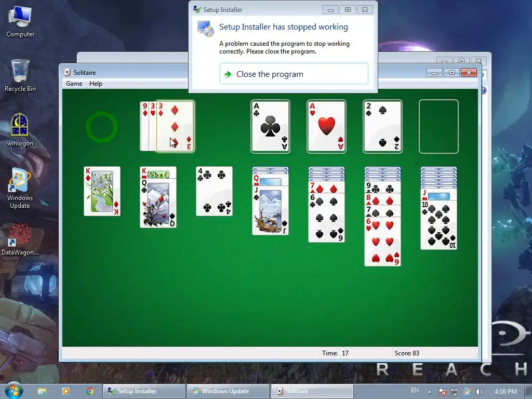The image size is (532, 399).
Task: Open the Windows Update desktop shortcut
Action: tap(20, 188)
